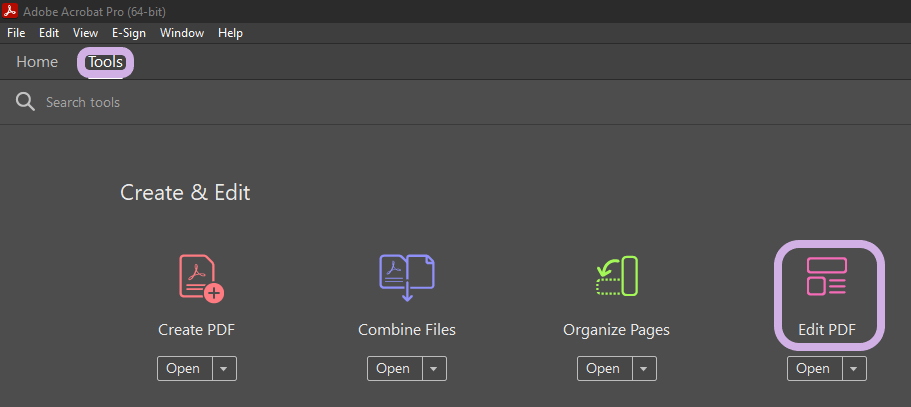Image resolution: width=911 pixels, height=407 pixels.
Task: Select the Combine Files icon
Action: (x=406, y=278)
